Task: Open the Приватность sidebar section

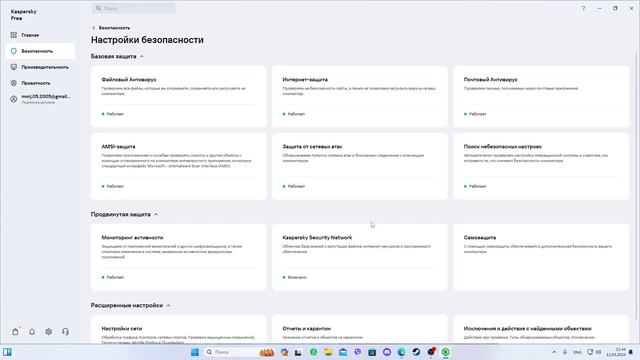Action: tap(40, 83)
